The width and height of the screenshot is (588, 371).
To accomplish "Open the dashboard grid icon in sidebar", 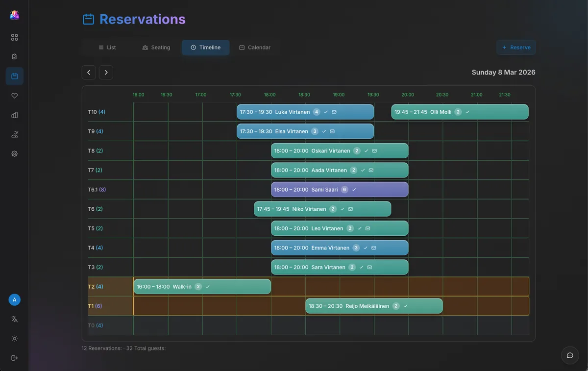I will pos(14,37).
